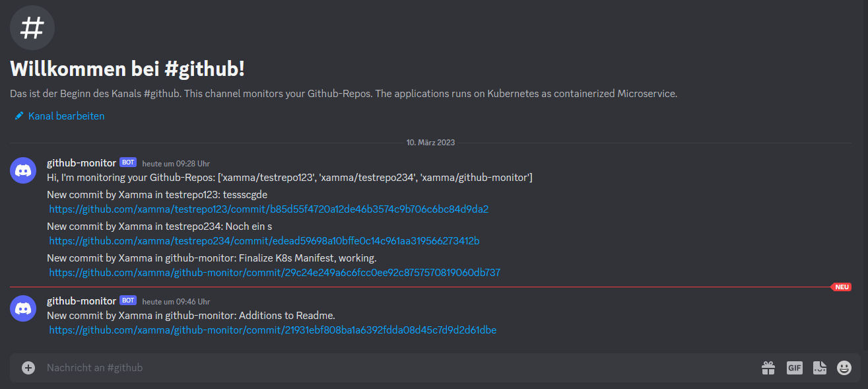The image size is (868, 389).
Task: Open github-monitor commit 29c24e2 link
Action: [275, 272]
